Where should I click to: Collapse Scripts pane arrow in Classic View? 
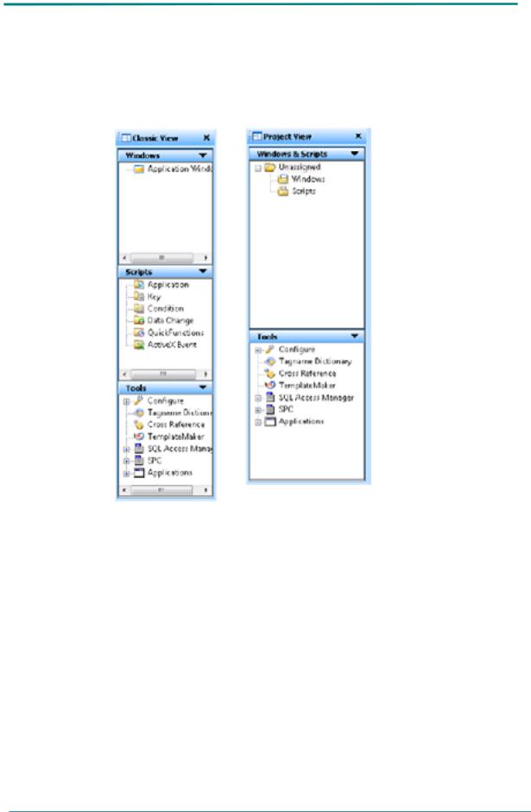point(203,271)
